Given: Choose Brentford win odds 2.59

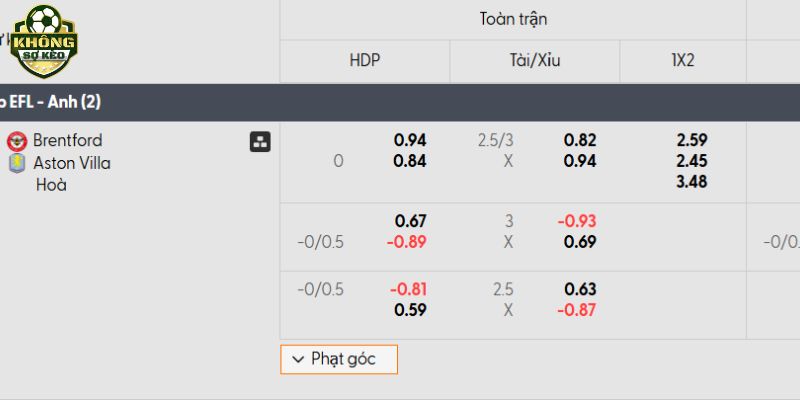Looking at the screenshot, I should point(691,140).
